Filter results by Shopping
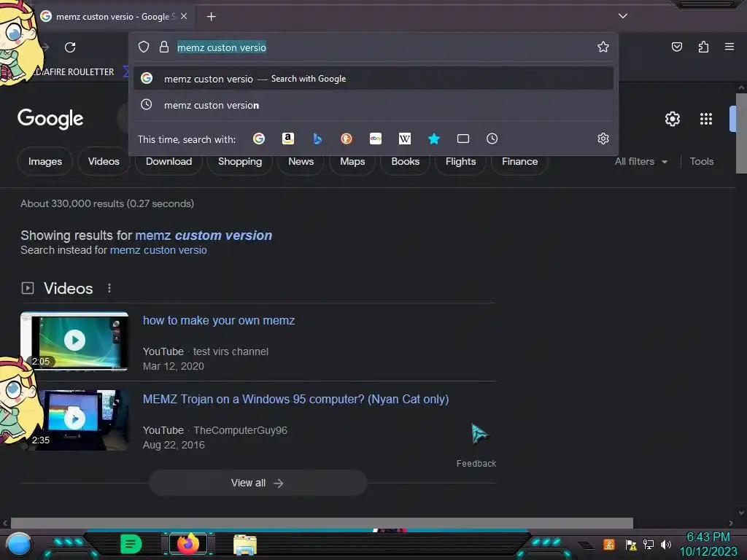Viewport: 747px width, 560px height. coord(240,161)
